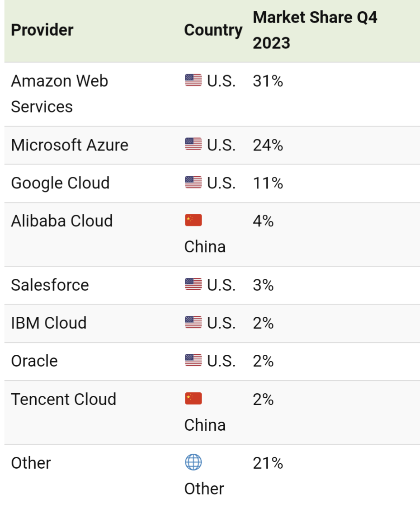
Task: Click the China flag in Alibaba Cloud row
Action: [x=193, y=221]
